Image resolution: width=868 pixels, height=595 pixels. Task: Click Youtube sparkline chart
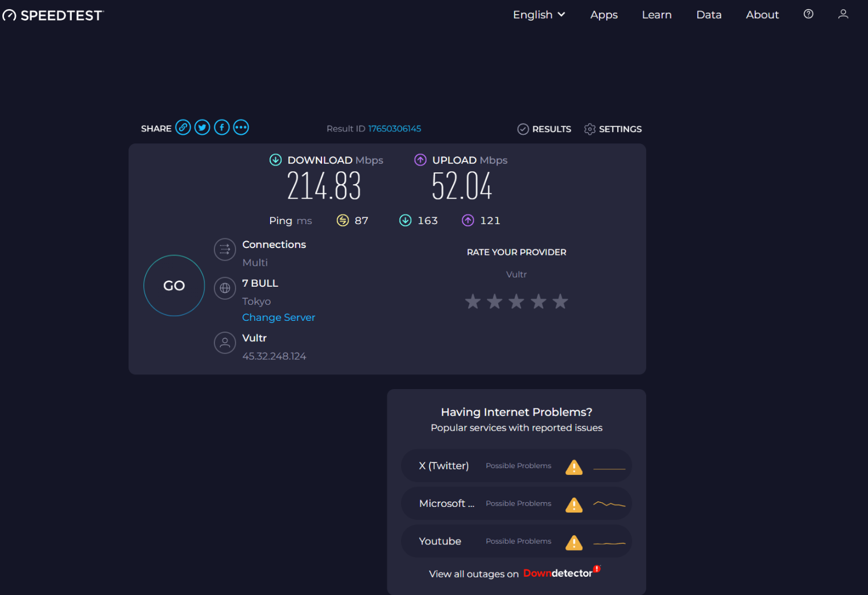click(609, 543)
